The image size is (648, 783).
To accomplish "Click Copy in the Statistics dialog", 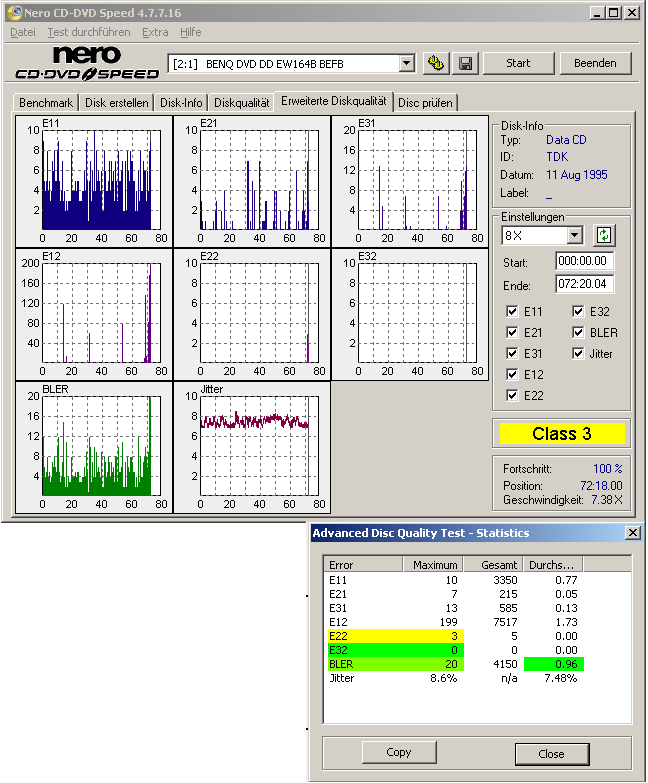I will (x=399, y=752).
